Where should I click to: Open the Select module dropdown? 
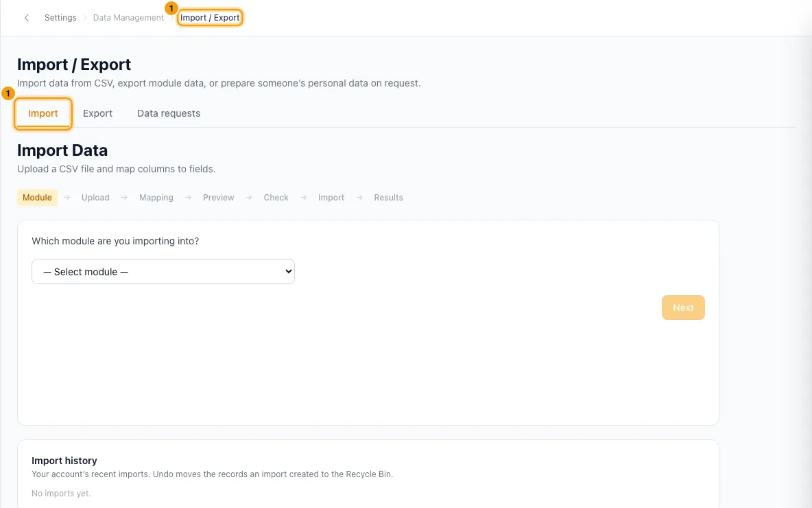(x=163, y=272)
